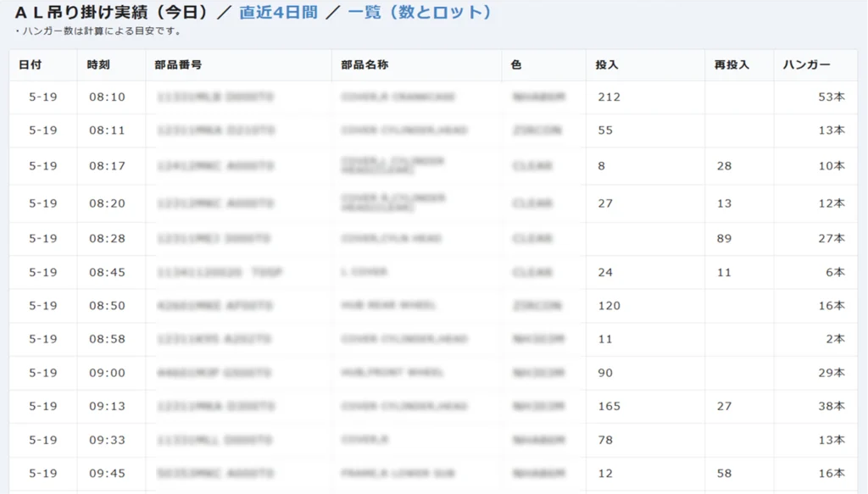Select the 投入 value 120
Screen dimensions: 868x494
[x=609, y=306]
